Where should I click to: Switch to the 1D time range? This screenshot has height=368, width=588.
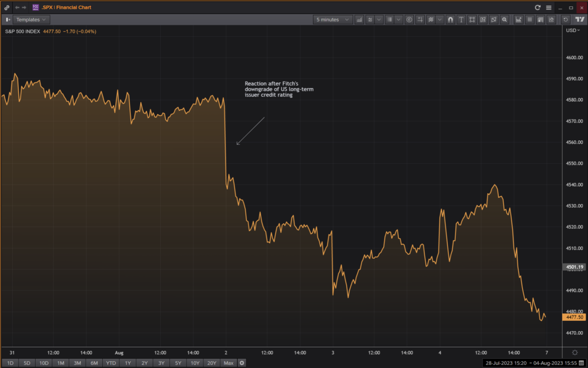[10, 363]
